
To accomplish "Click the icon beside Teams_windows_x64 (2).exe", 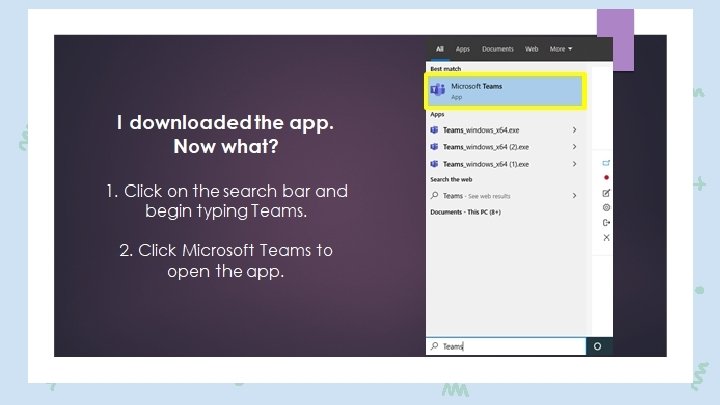I will 434,147.
